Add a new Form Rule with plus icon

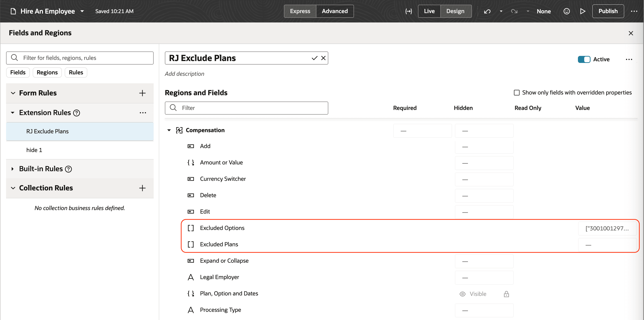click(x=142, y=93)
